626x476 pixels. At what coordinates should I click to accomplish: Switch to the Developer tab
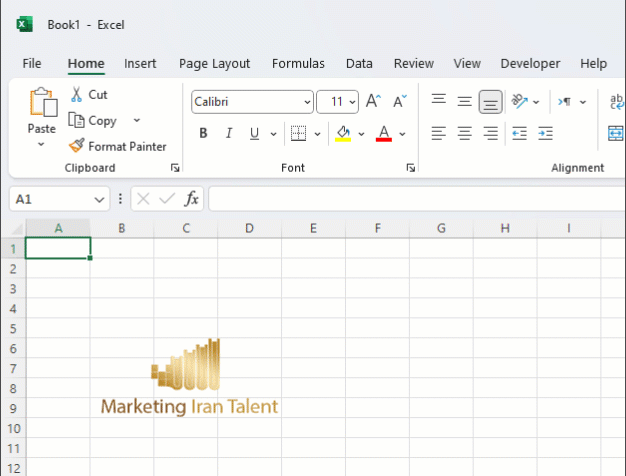pyautogui.click(x=530, y=63)
